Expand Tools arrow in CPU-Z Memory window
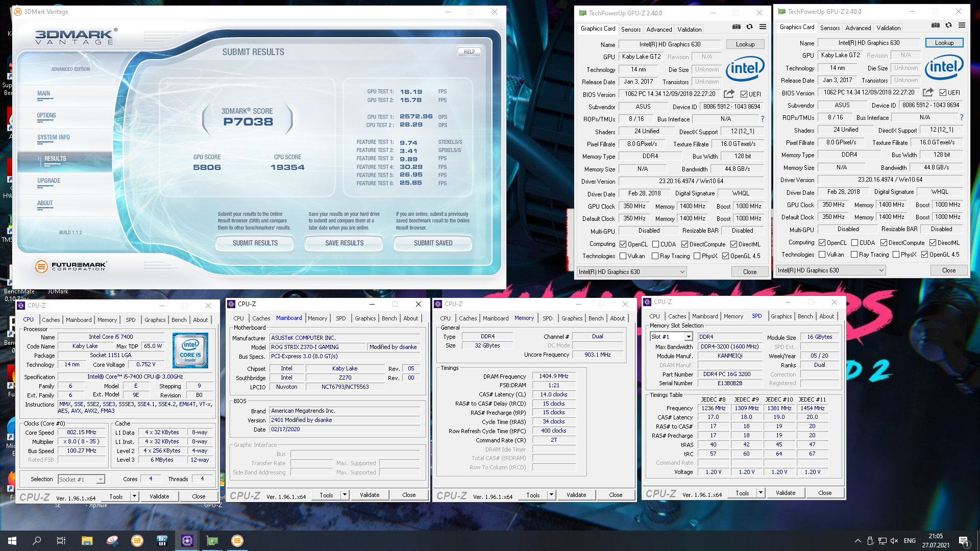 tap(551, 495)
